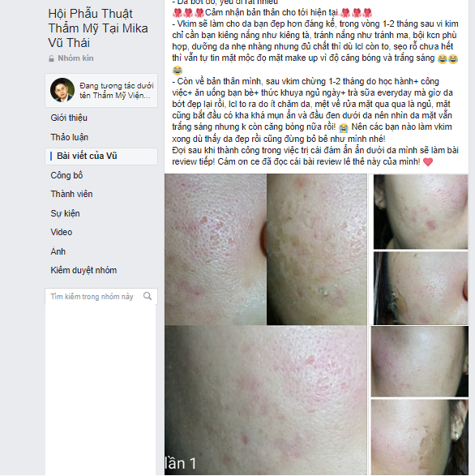This screenshot has height=476, width=475.
Task: Open the profile avatar in interaction box
Action: pyautogui.click(x=62, y=90)
